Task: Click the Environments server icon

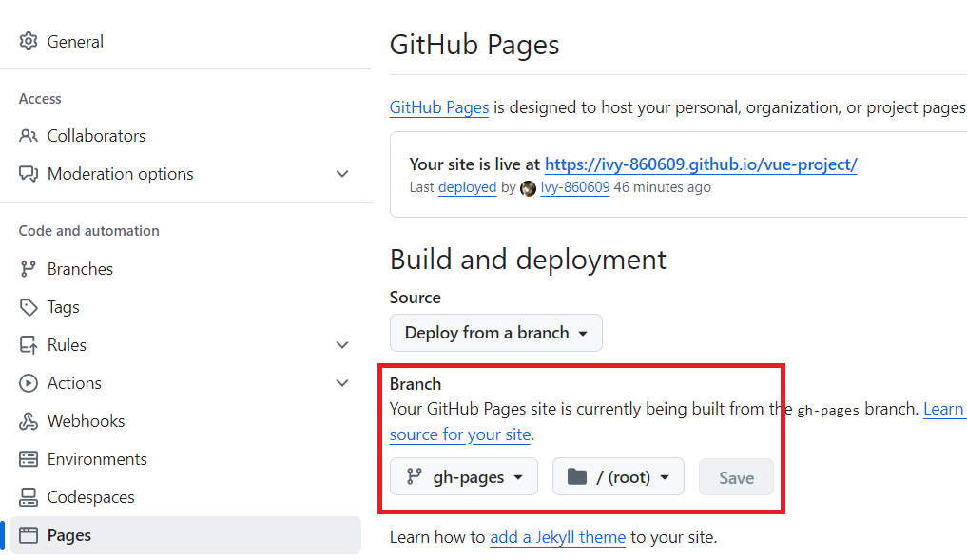Action: [x=29, y=459]
